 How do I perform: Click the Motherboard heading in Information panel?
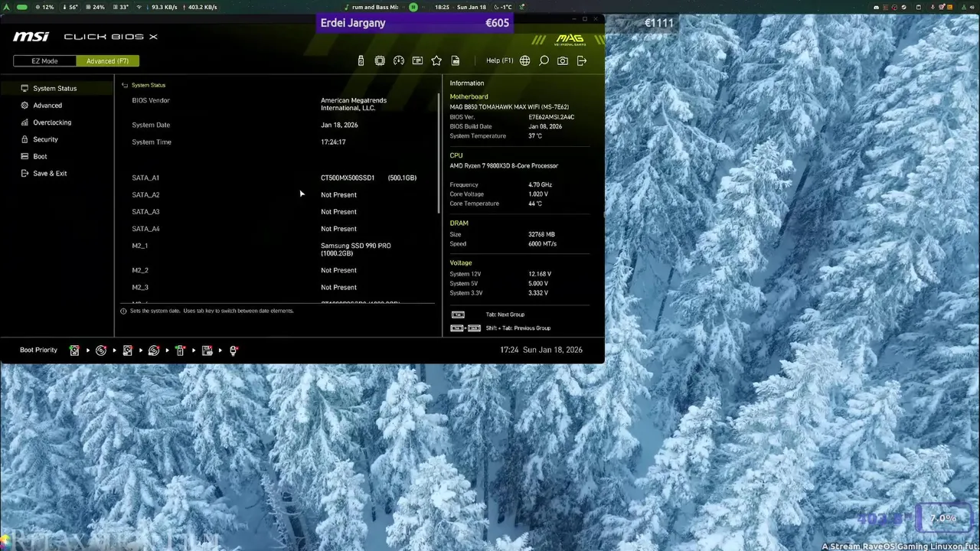coord(469,97)
